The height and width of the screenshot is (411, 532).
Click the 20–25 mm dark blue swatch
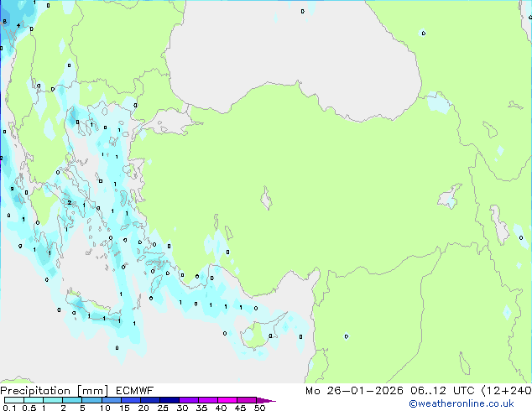tap(149, 400)
